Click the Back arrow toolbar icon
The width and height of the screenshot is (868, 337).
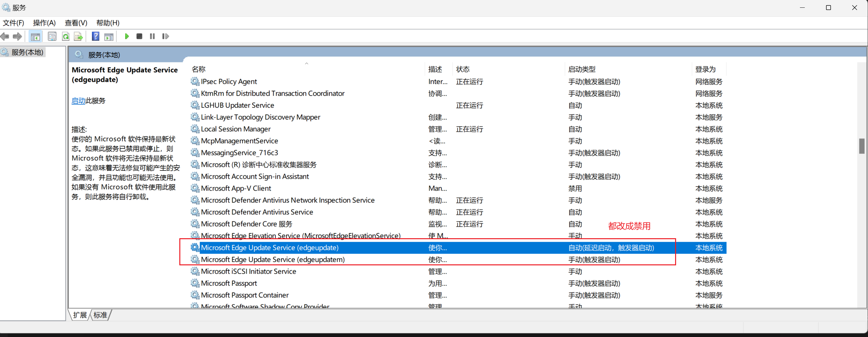[5, 36]
